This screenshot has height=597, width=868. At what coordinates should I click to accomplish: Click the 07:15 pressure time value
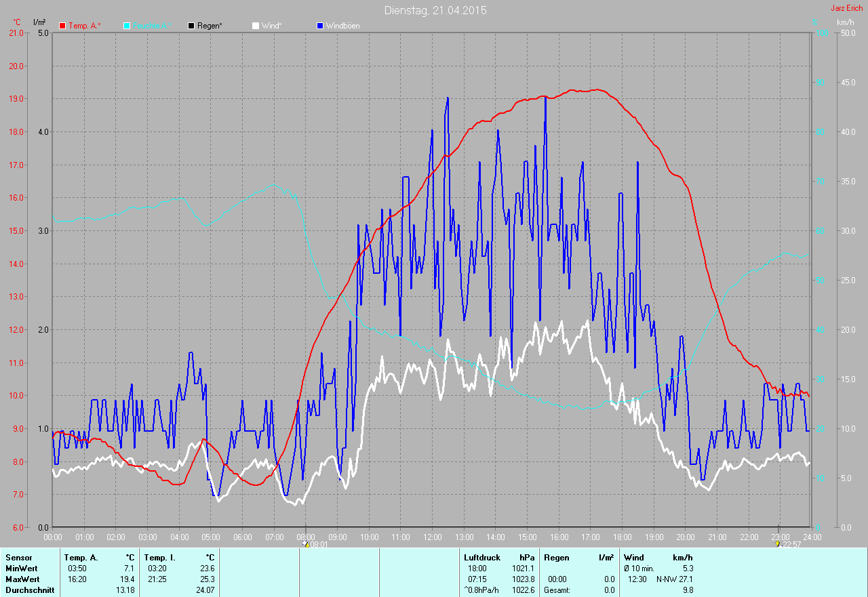coord(477,579)
